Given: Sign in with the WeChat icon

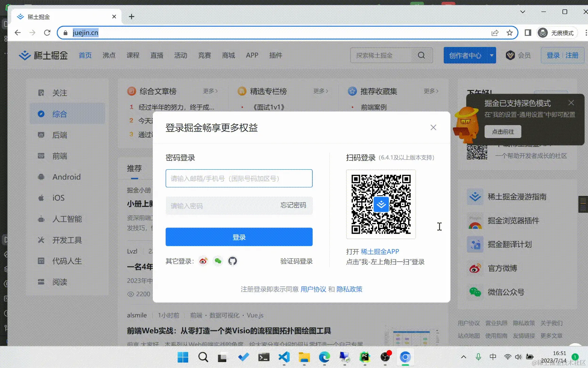Looking at the screenshot, I should [218, 261].
